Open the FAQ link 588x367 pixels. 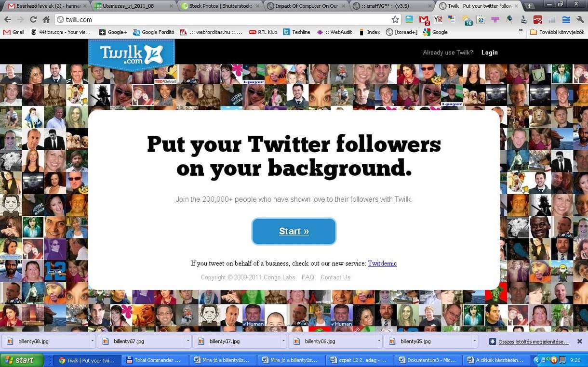[308, 277]
